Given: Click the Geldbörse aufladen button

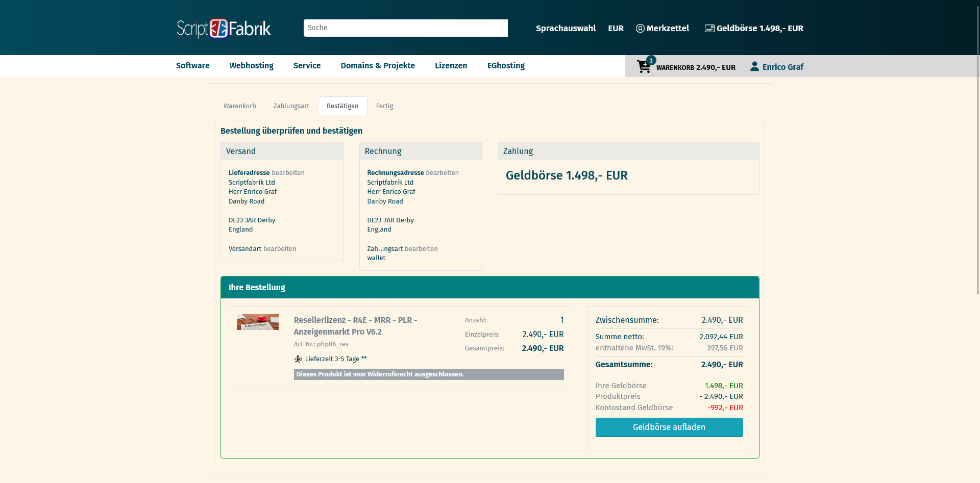Looking at the screenshot, I should pos(669,427).
